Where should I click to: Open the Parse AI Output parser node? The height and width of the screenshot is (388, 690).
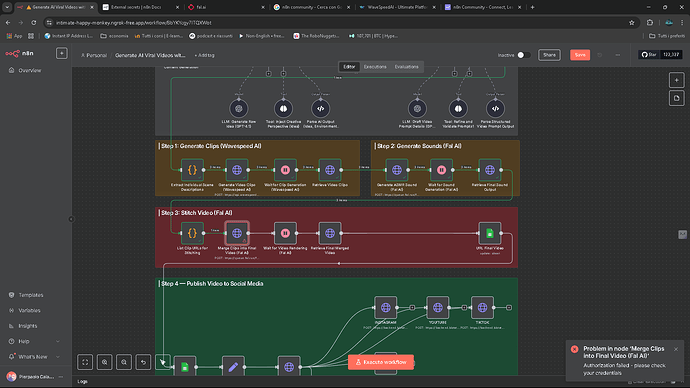pyautogui.click(x=320, y=108)
